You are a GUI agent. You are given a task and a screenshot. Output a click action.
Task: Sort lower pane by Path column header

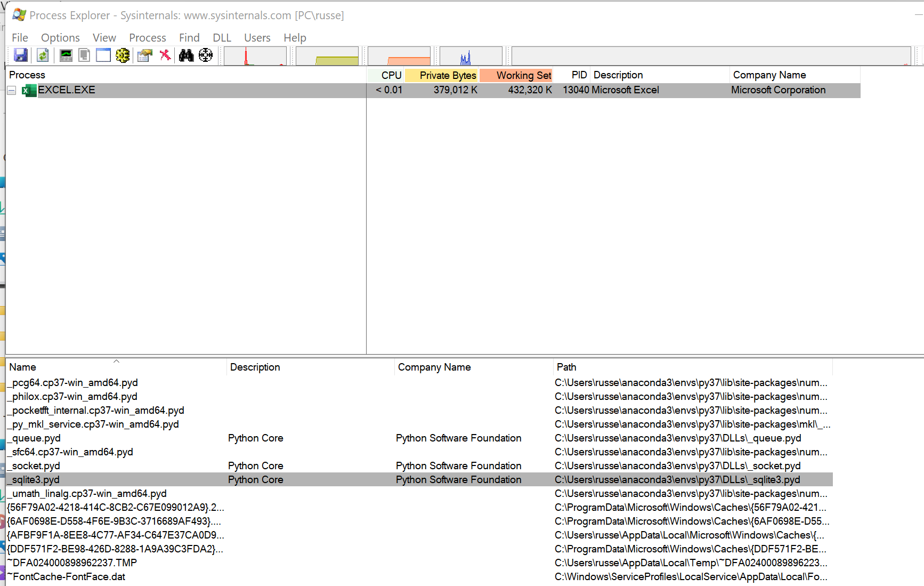tap(693, 367)
